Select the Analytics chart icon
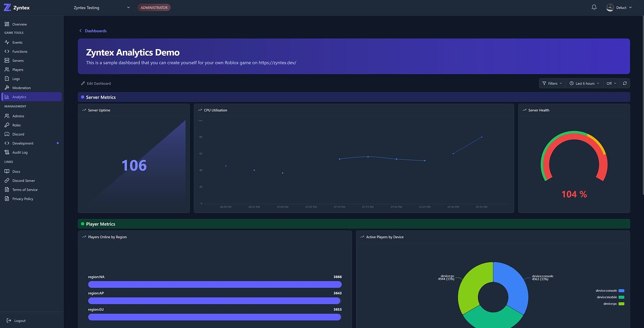644x328 pixels. click(x=7, y=96)
